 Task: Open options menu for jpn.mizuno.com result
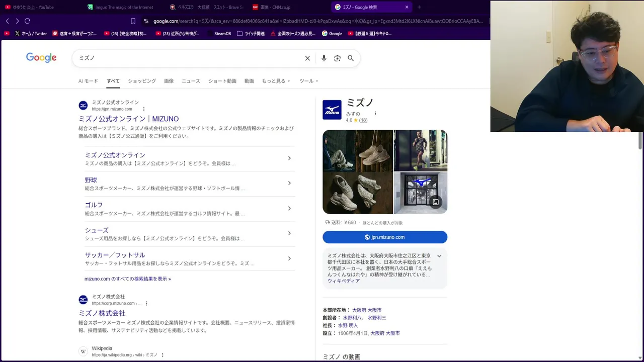pyautogui.click(x=144, y=109)
